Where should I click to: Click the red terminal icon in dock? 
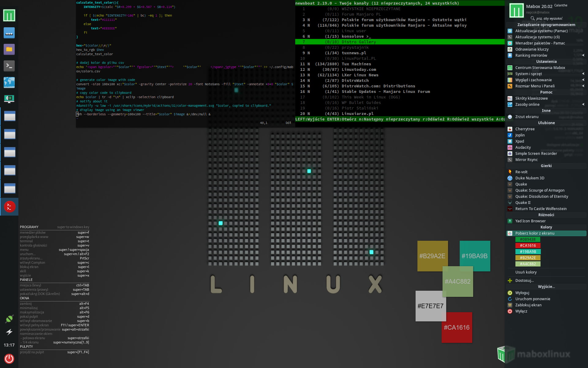tap(9, 207)
